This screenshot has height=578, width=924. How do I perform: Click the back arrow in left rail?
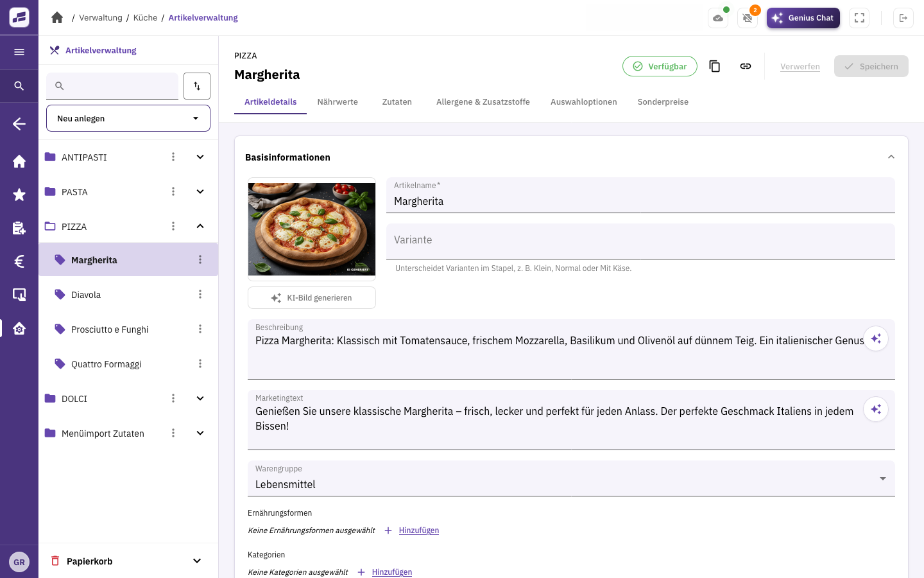[x=19, y=124]
